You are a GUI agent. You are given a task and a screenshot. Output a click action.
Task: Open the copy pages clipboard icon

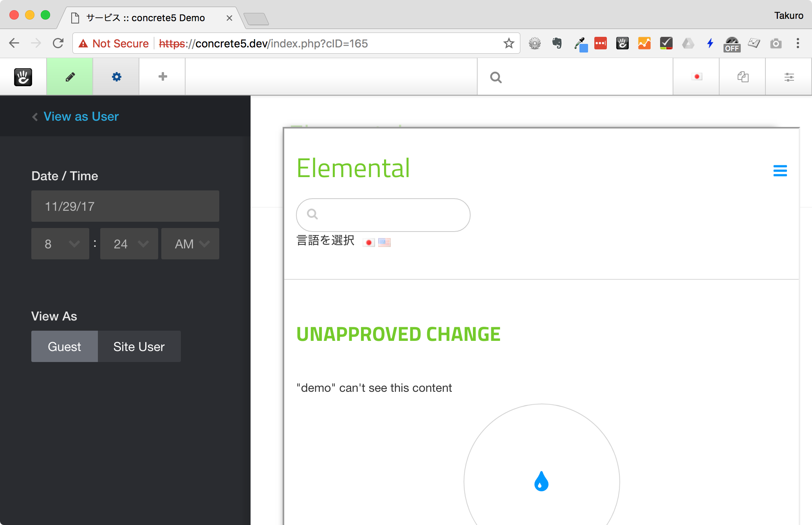(x=742, y=77)
